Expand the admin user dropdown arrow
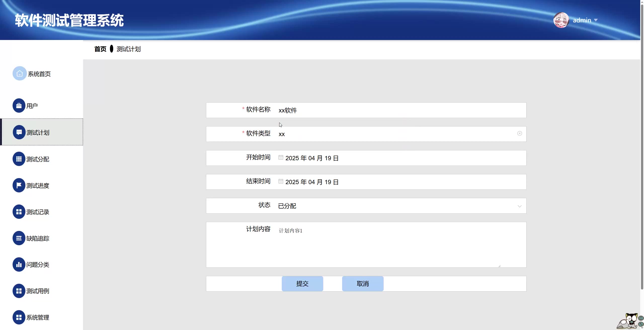Image resolution: width=644 pixels, height=330 pixels. pyautogui.click(x=596, y=20)
